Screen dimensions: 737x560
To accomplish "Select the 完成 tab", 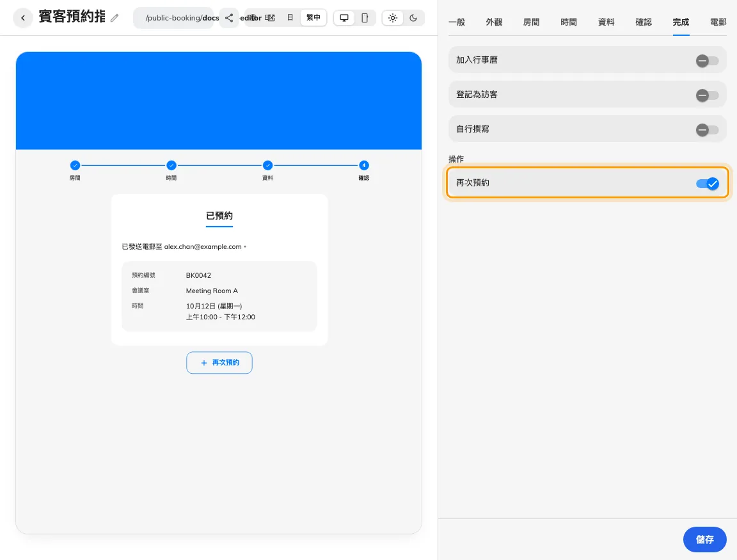I will (x=681, y=22).
